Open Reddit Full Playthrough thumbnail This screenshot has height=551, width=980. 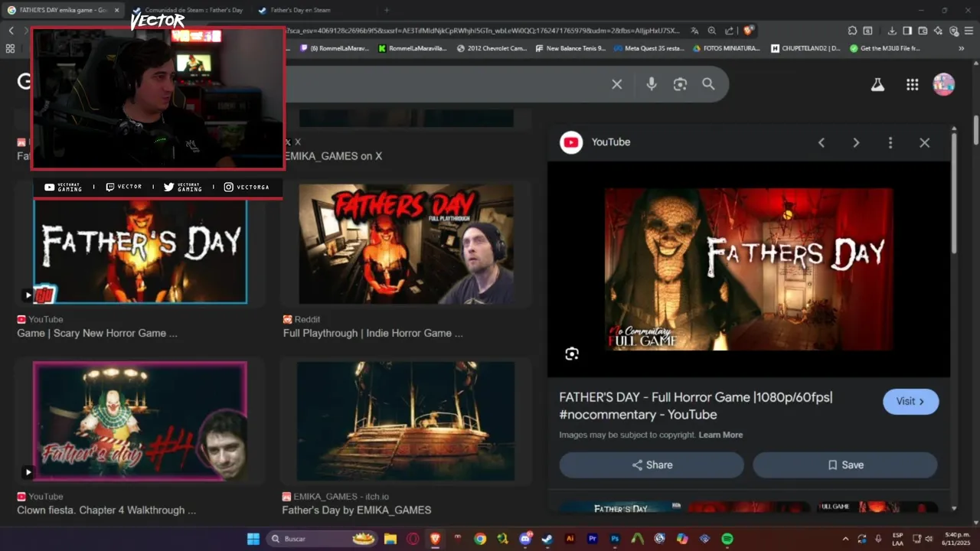tap(406, 244)
